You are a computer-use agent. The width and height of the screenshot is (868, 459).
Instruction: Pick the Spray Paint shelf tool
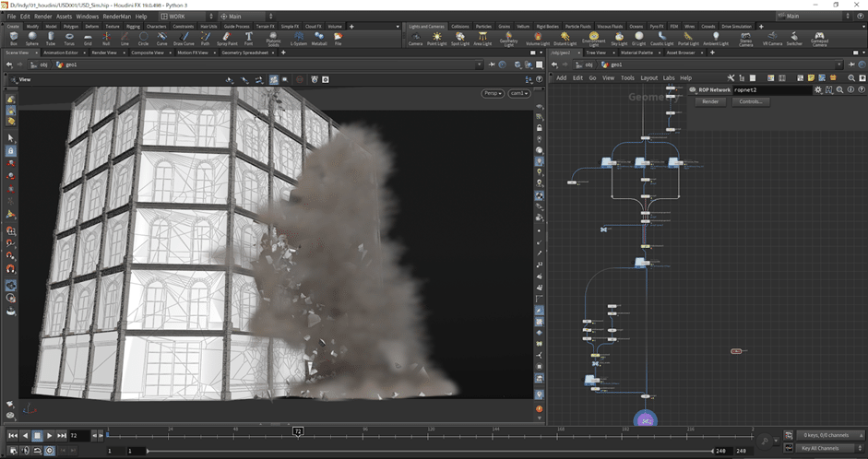(226, 38)
